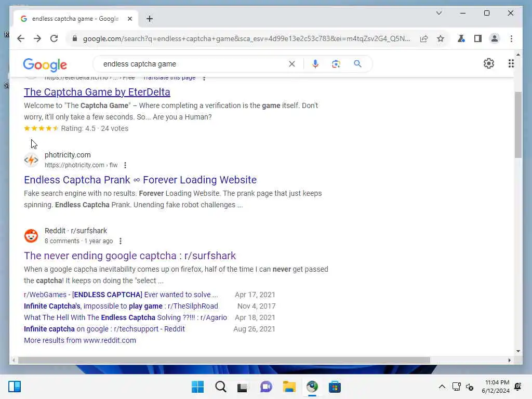The height and width of the screenshot is (399, 532).
Task: Open Google quick settings gear
Action: point(488,63)
